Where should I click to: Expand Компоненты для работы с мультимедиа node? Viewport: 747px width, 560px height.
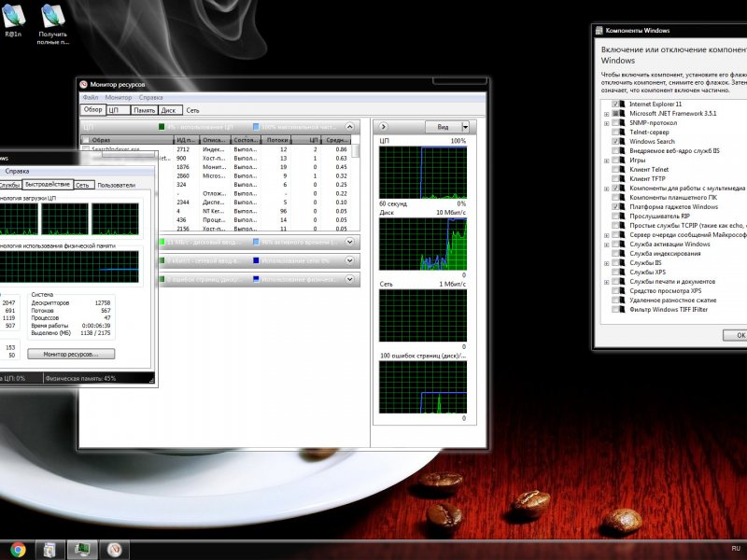[606, 189]
